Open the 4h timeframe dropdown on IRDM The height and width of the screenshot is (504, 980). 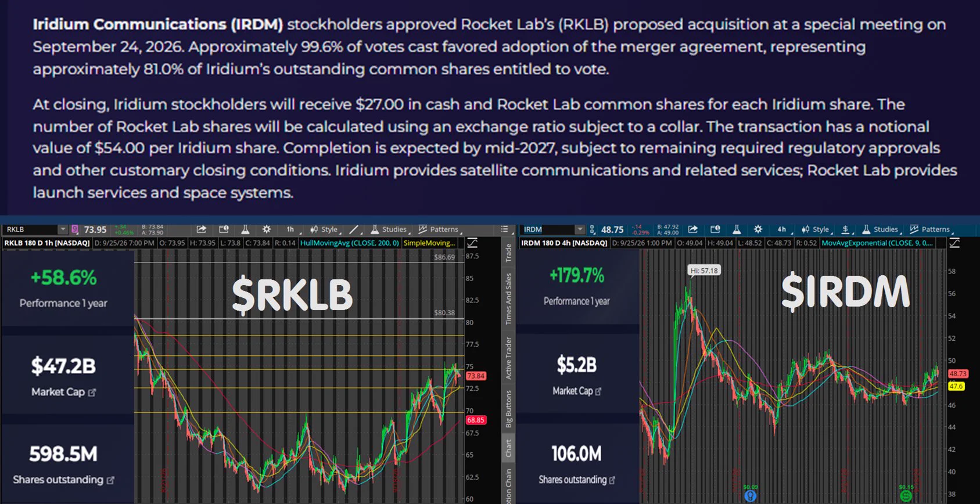click(782, 229)
